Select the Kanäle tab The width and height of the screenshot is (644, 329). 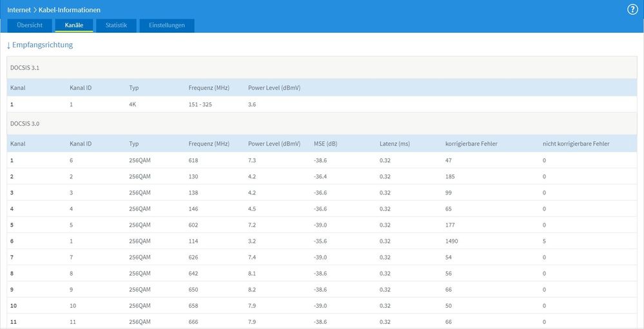coord(74,26)
